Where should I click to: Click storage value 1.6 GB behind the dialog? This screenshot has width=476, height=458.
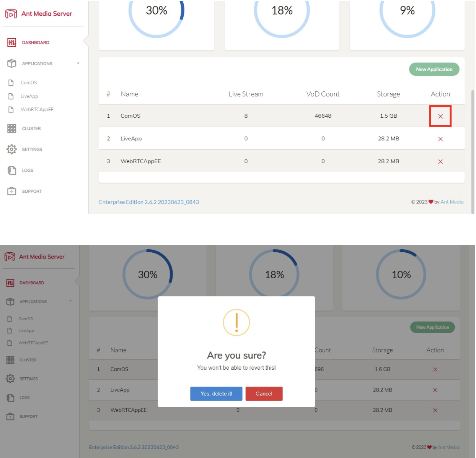pyautogui.click(x=383, y=369)
